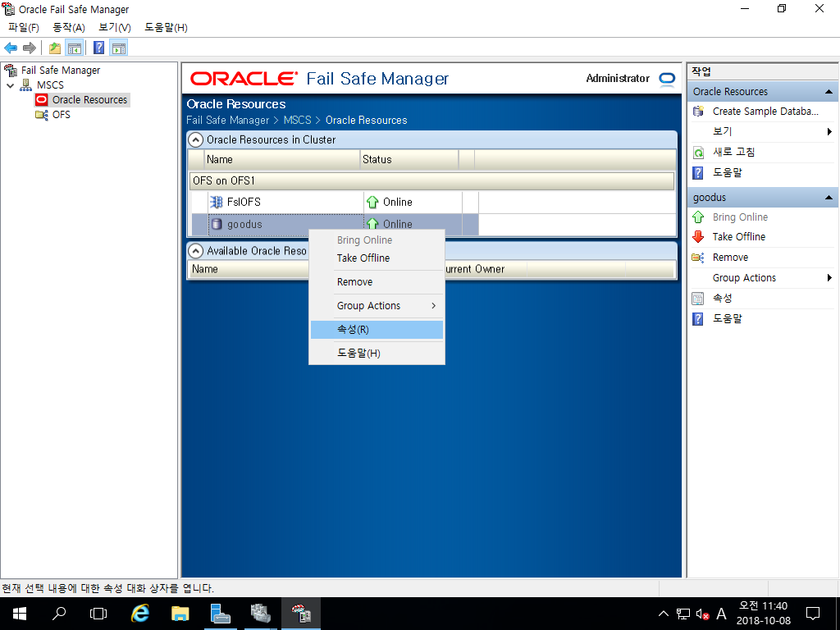Image resolution: width=840 pixels, height=630 pixels.
Task: Click the Up one level folder icon
Action: (55, 48)
